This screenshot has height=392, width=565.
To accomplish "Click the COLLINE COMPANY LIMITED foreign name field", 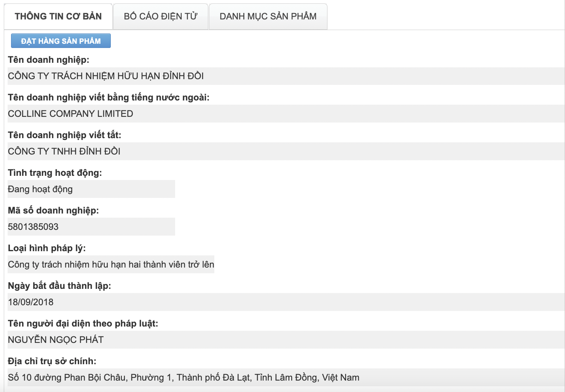I will tap(71, 114).
